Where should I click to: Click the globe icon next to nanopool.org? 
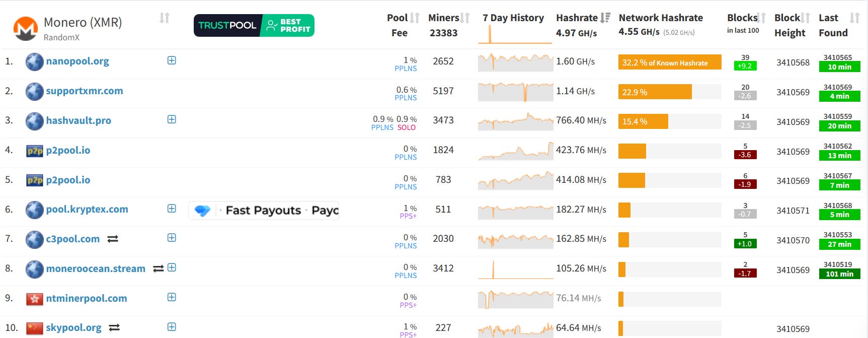pyautogui.click(x=34, y=62)
